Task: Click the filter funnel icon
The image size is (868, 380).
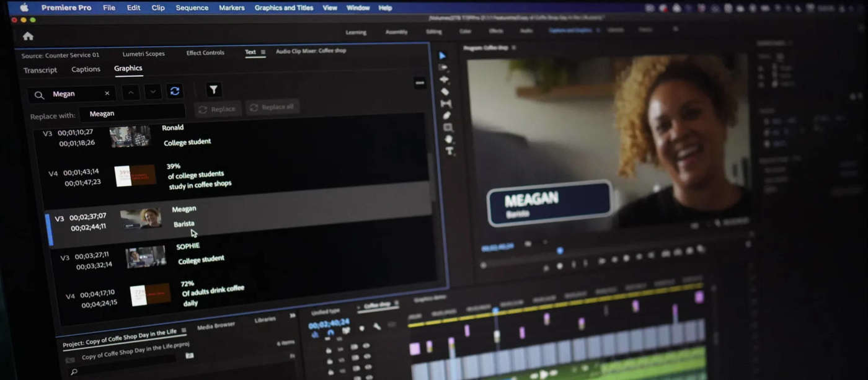Action: (x=213, y=91)
